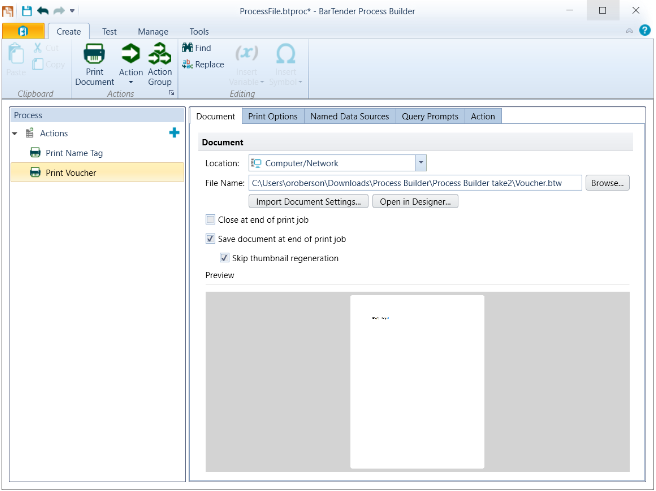
Task: Click the Process panel header
Action: pos(97,115)
